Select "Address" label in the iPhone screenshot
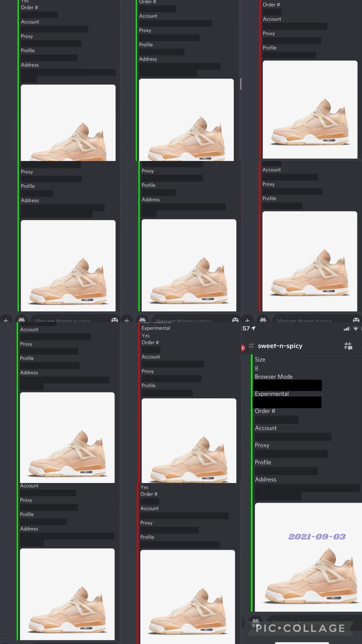 click(x=265, y=480)
